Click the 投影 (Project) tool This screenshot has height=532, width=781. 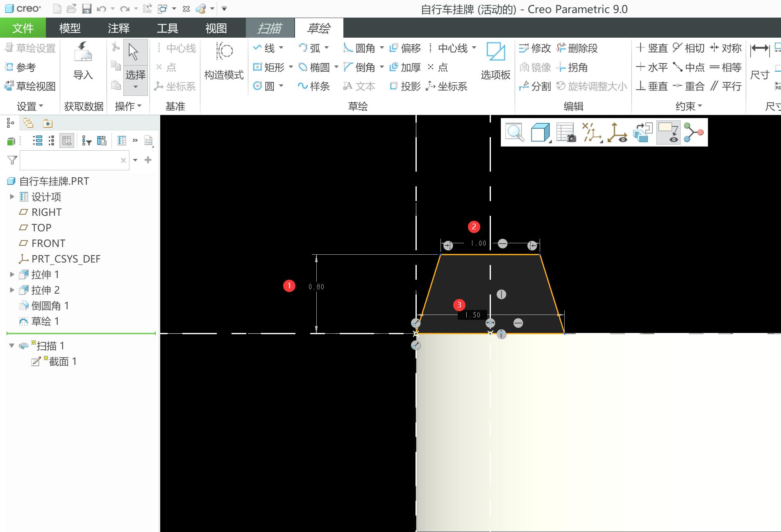point(405,86)
